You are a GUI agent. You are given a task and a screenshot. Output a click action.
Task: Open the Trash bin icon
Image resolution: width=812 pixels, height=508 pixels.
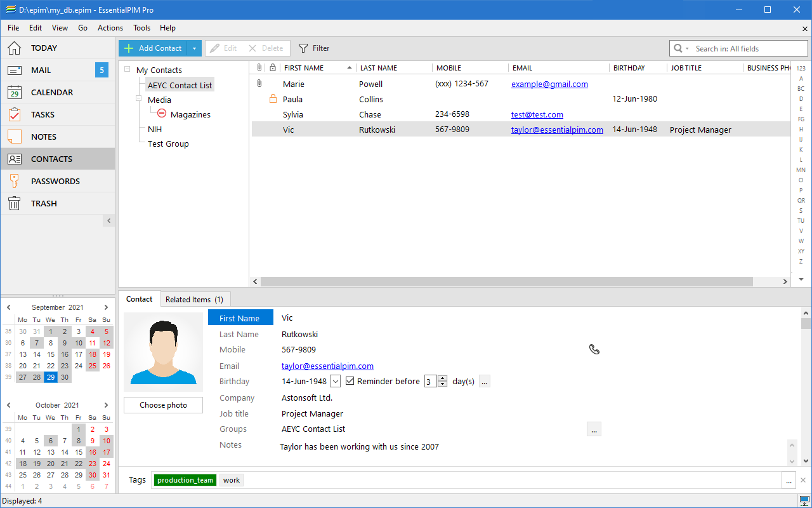click(x=15, y=204)
